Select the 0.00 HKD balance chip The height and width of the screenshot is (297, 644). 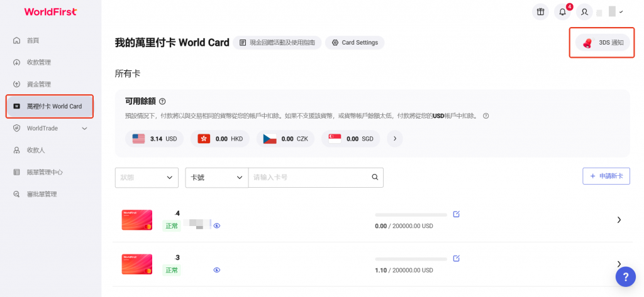coord(219,139)
